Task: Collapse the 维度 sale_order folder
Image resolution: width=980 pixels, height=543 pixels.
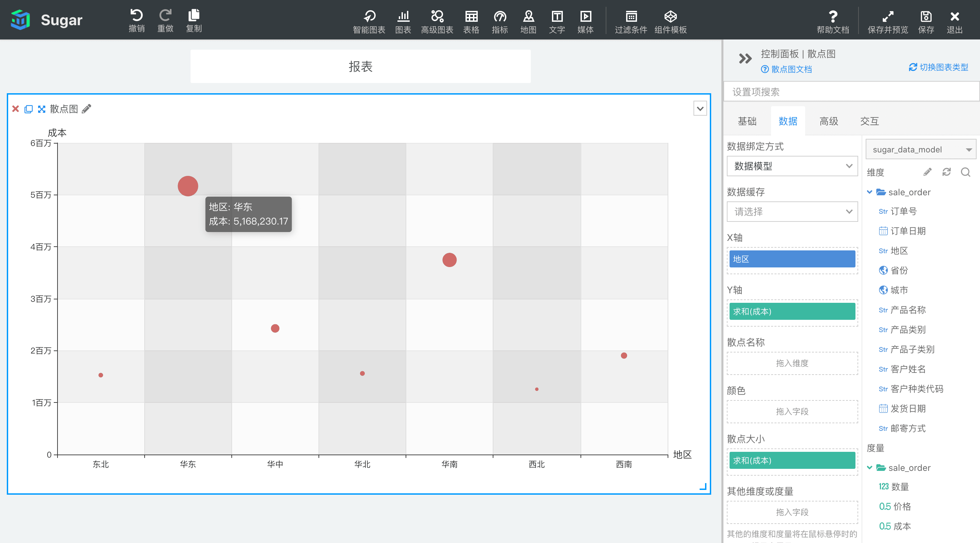Action: 870,192
